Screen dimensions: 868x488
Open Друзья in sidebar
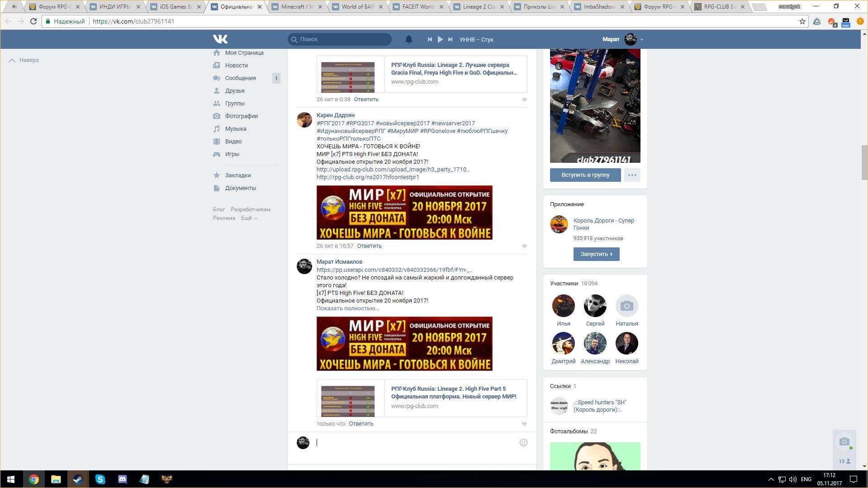click(235, 91)
